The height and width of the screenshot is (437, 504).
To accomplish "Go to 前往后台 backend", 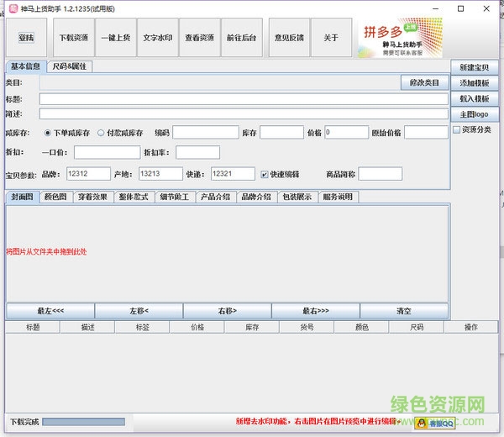I will (x=242, y=38).
